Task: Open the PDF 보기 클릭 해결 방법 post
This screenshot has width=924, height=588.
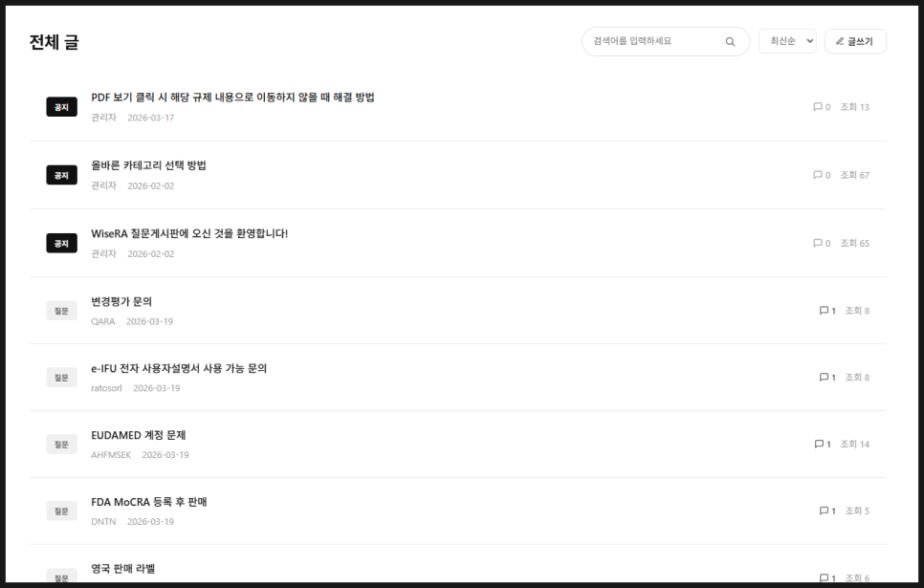Action: coord(232,97)
